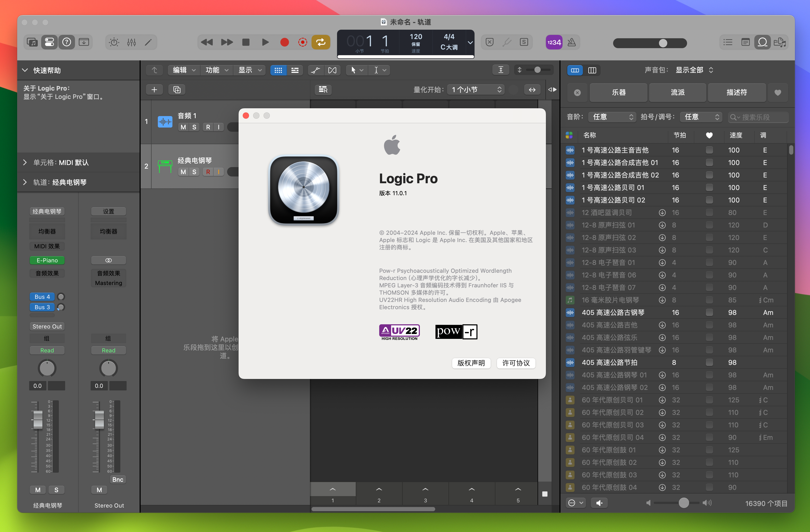The width and height of the screenshot is (810, 532).
Task: Select the 乐器 filter tab
Action: tap(618, 92)
